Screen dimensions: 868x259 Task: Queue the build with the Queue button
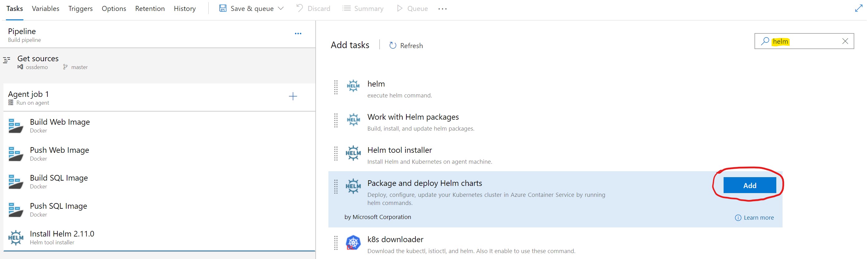click(412, 8)
